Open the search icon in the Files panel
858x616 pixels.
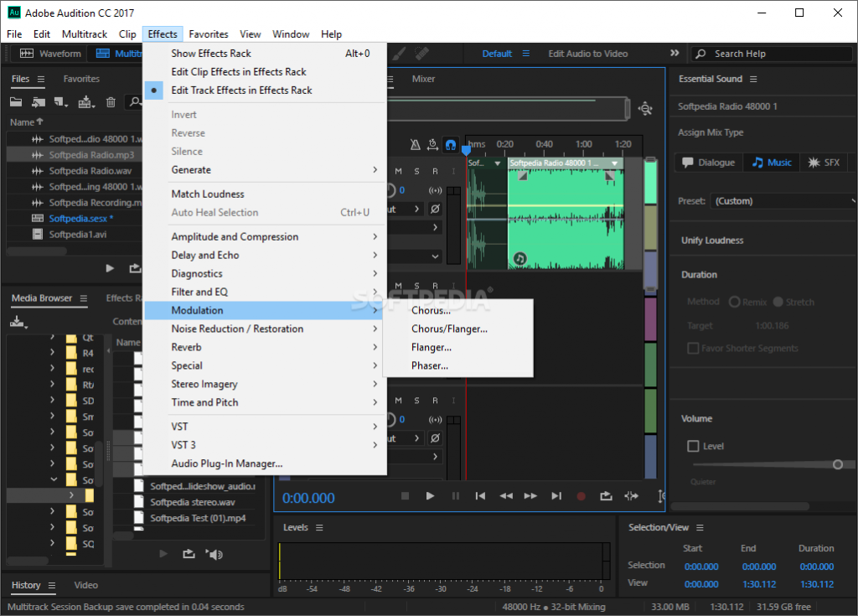point(136,101)
